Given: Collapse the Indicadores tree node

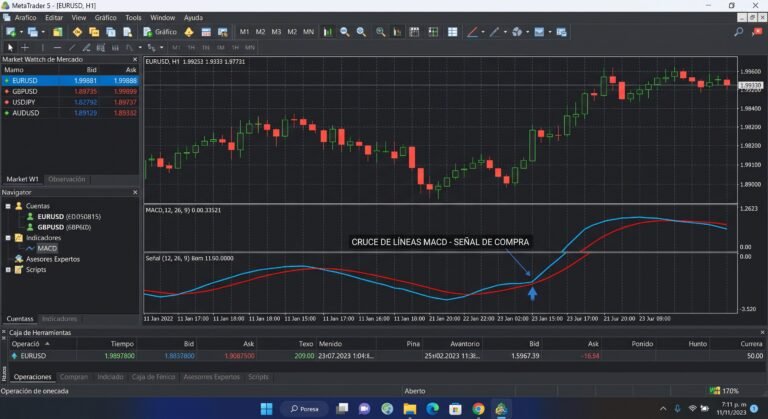Looking at the screenshot, I should [8, 238].
